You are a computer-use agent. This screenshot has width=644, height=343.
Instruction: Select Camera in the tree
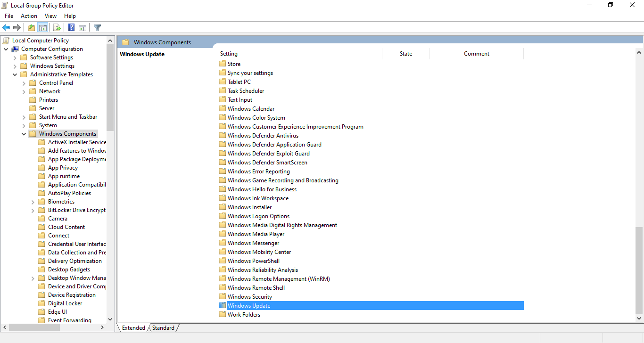(58, 219)
